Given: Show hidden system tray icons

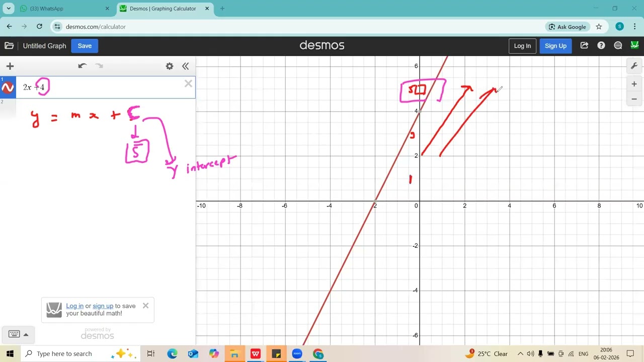Looking at the screenshot, I should [520, 353].
